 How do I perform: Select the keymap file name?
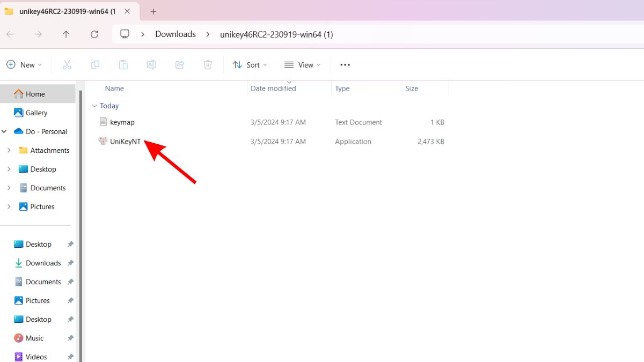122,122
